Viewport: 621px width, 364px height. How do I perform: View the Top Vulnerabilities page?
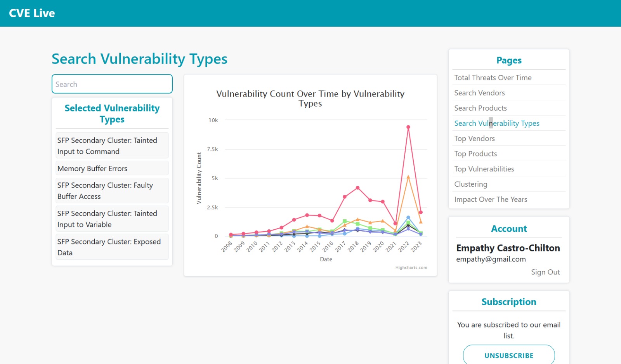click(x=484, y=169)
